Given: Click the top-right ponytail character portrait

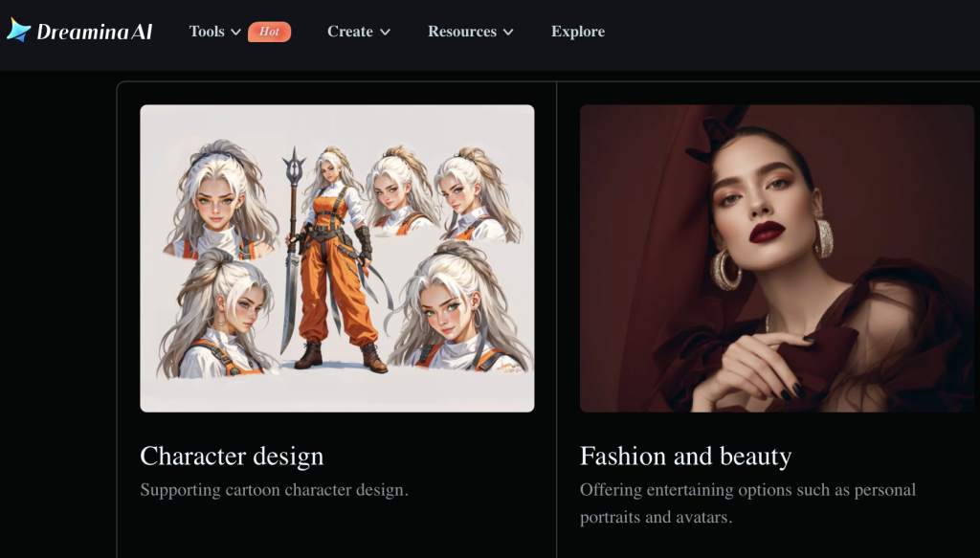Looking at the screenshot, I should click(471, 196).
